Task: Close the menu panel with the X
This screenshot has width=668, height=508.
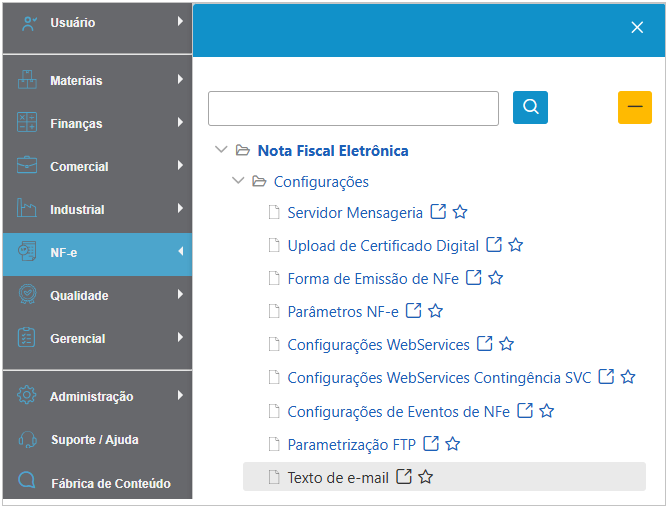Action: pos(637,28)
